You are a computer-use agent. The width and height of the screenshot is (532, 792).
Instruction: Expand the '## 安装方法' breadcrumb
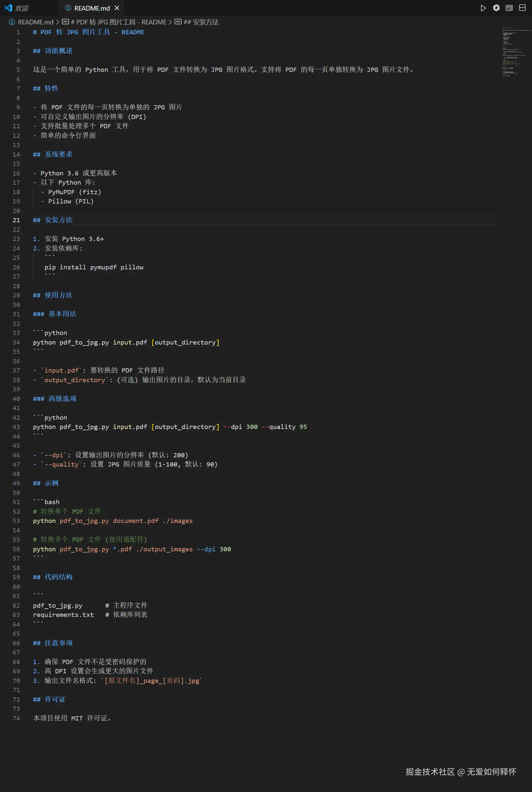pyautogui.click(x=197, y=22)
